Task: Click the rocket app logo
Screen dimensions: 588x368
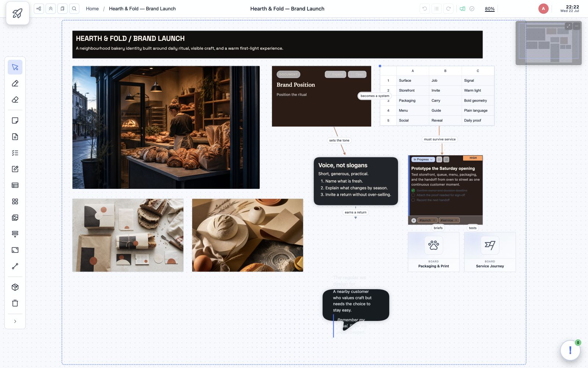Action: [x=17, y=13]
